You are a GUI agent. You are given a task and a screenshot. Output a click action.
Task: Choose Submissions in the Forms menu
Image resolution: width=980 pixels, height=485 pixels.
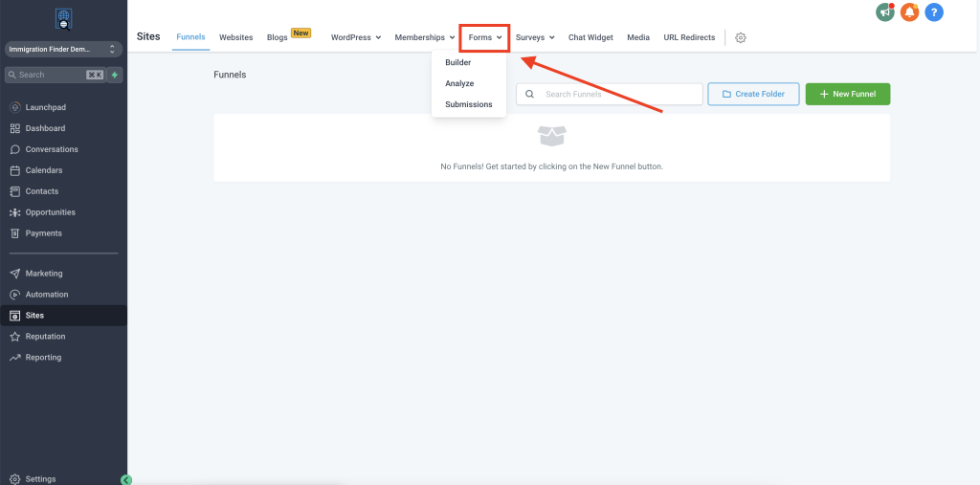pyautogui.click(x=469, y=104)
